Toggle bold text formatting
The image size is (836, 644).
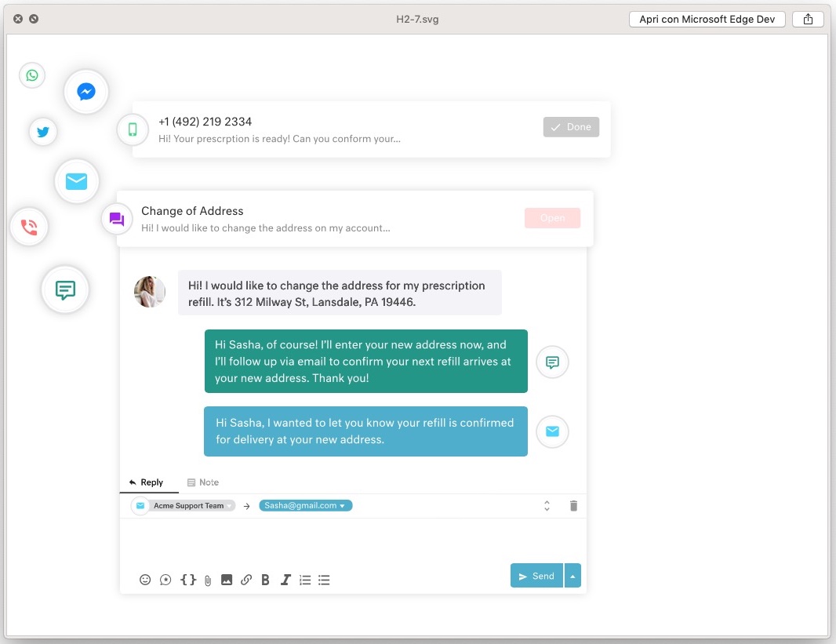point(266,580)
